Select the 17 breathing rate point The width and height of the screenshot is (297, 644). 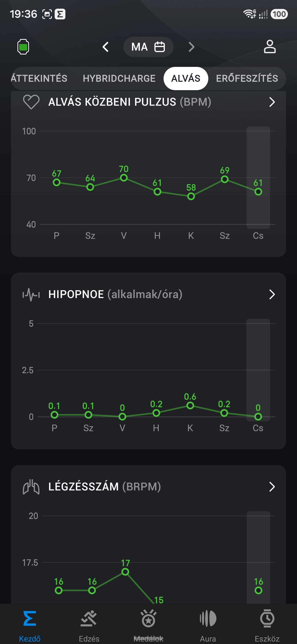point(125,572)
